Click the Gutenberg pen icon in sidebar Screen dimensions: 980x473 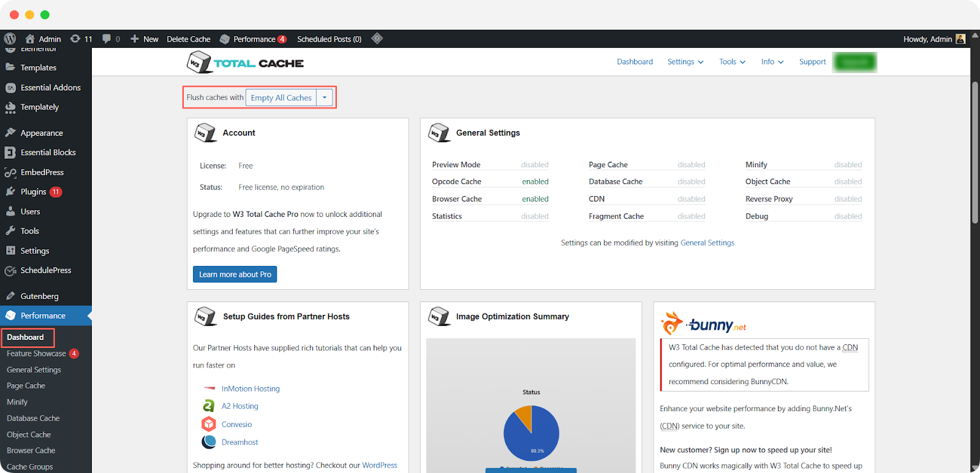point(10,296)
